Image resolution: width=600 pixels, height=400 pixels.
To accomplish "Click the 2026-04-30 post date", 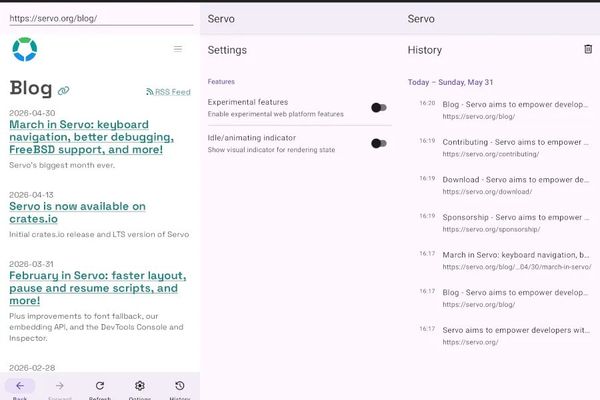I will (32, 113).
